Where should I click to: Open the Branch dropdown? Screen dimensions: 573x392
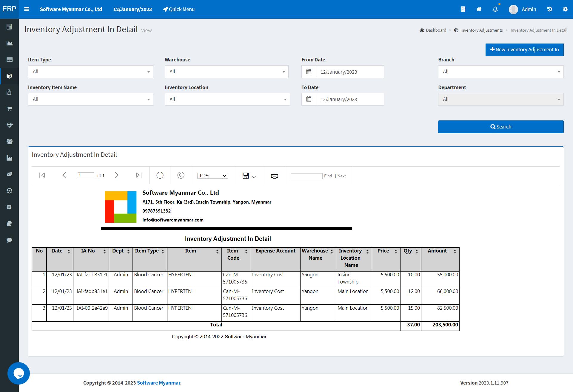(501, 72)
